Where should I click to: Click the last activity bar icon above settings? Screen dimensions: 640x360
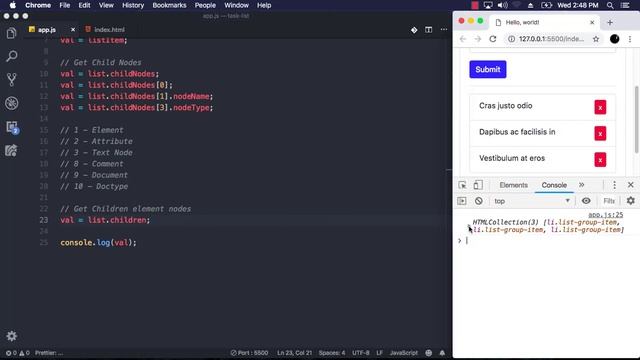pyautogui.click(x=11, y=151)
